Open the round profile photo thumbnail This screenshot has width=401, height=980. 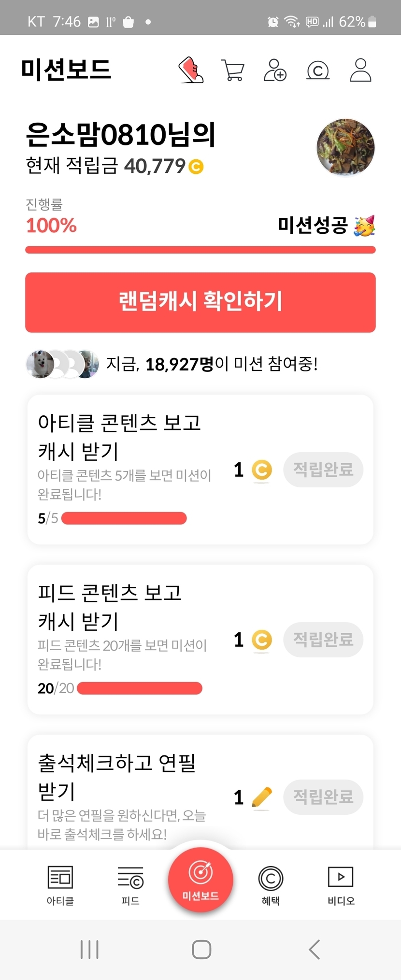pos(345,147)
